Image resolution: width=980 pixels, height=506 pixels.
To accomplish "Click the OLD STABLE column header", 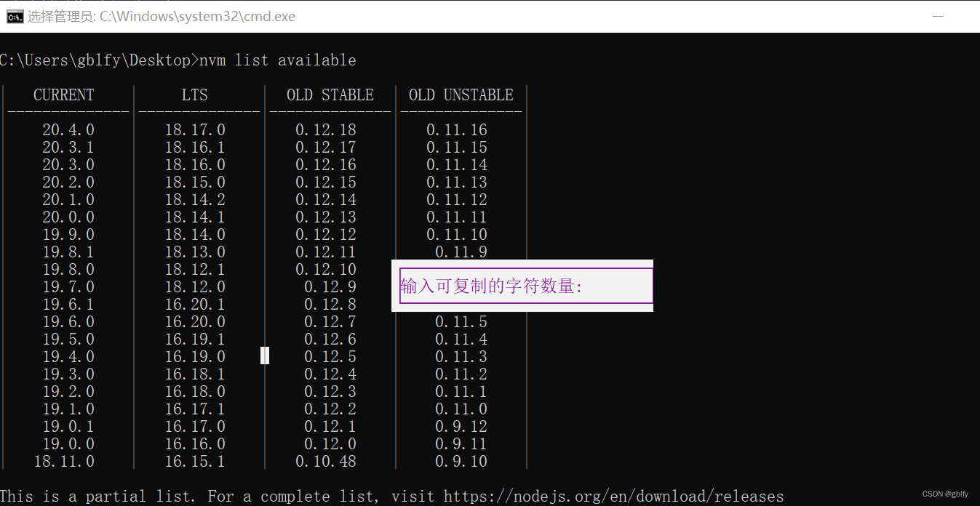I will [x=330, y=95].
